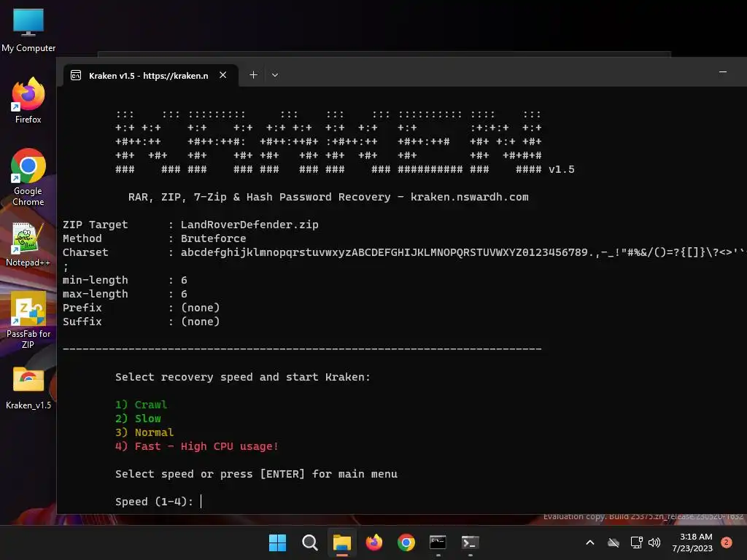The width and height of the screenshot is (747, 560).
Task: Open the Kraken_v1.5 desktop folder
Action: click(x=28, y=387)
